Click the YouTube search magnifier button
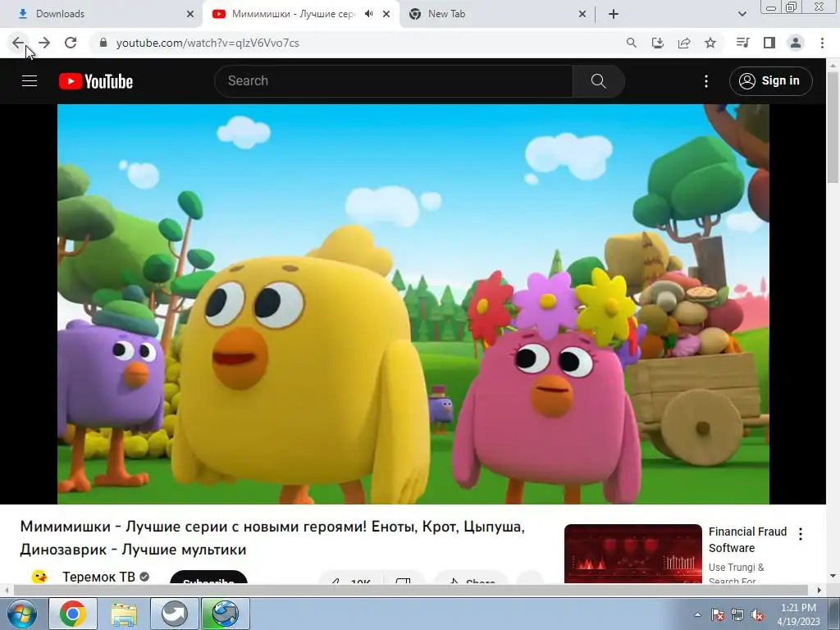Image resolution: width=840 pixels, height=630 pixels. pos(598,81)
